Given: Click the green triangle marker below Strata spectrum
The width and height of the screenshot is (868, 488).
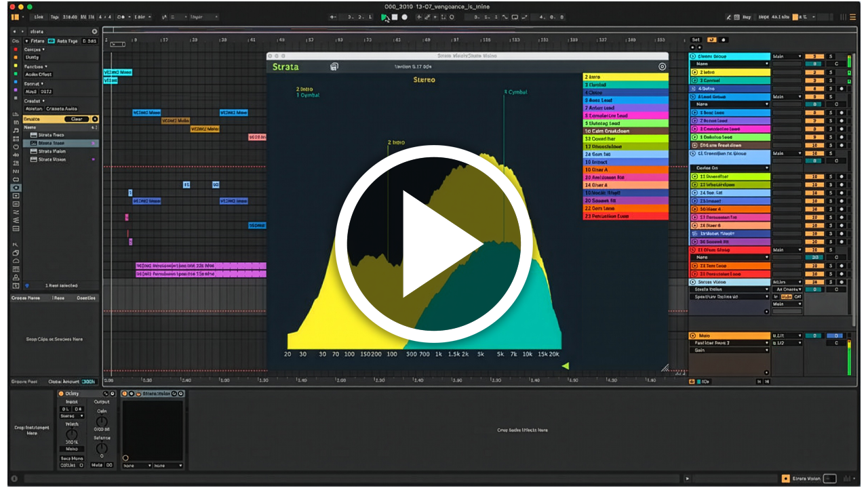Looking at the screenshot, I should 566,366.
